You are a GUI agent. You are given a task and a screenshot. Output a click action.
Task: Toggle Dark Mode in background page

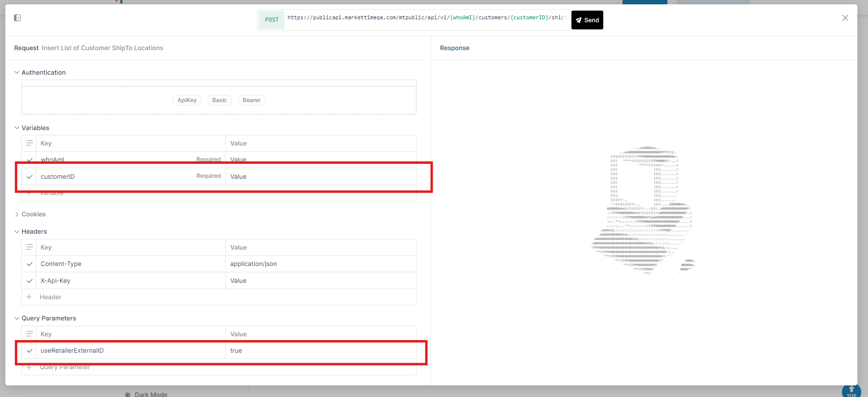(146, 394)
